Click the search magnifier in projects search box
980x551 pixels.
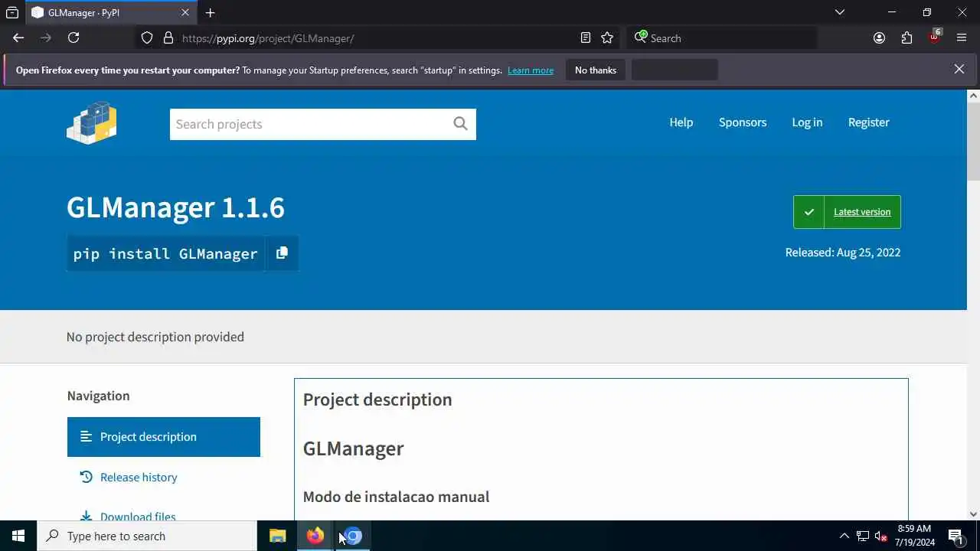460,124
